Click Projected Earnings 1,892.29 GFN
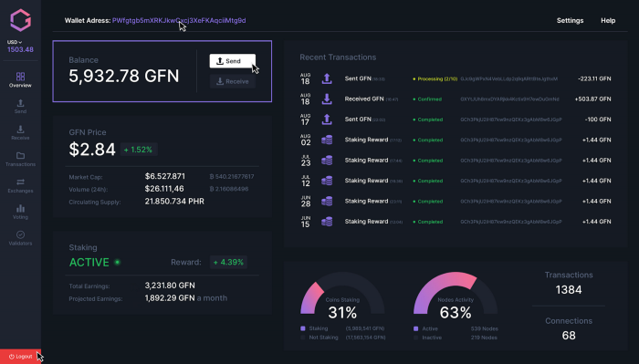Image resolution: width=639 pixels, height=364 pixels. (x=170, y=298)
